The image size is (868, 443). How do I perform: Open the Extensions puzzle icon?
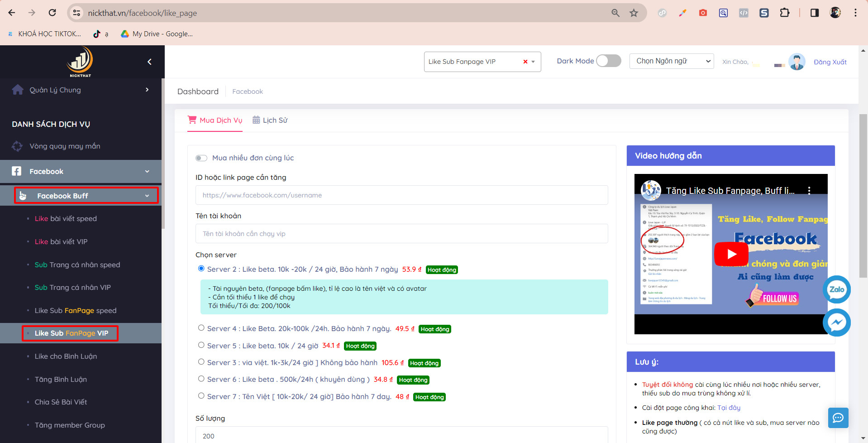pos(785,13)
